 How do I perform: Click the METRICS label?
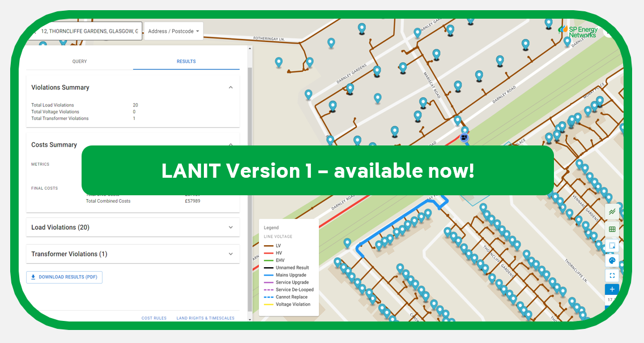pos(40,164)
